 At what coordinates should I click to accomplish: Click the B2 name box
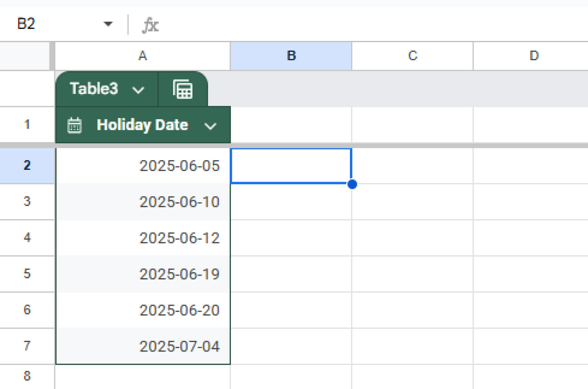click(x=27, y=24)
